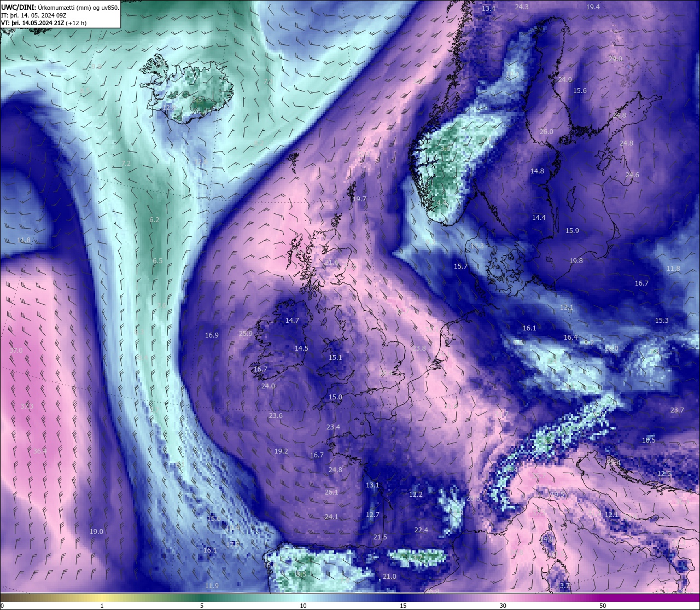Image resolution: width=700 pixels, height=610 pixels.
Task: Click the 21.0 value in northeast Spain
Action: [x=389, y=576]
